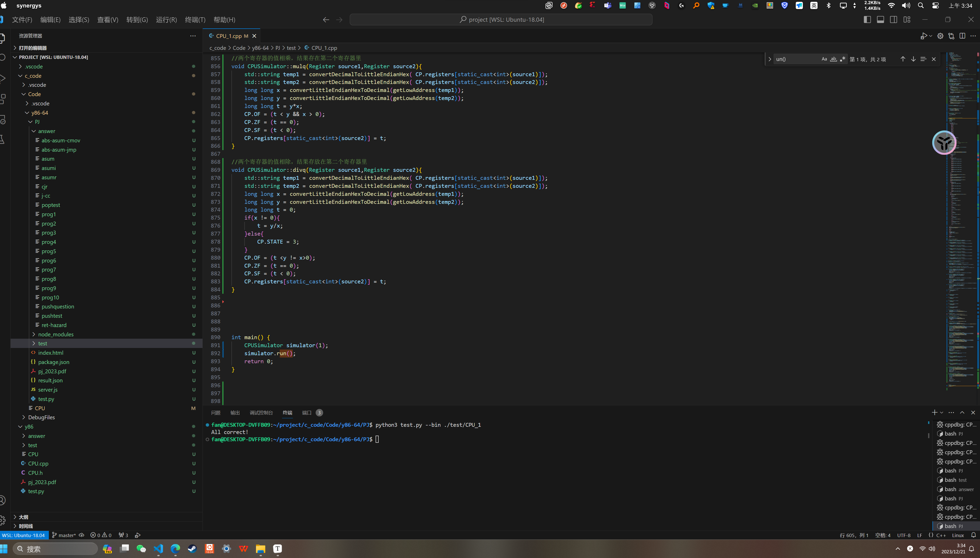Open Microsoft Edge from the taskbar

tap(175, 548)
